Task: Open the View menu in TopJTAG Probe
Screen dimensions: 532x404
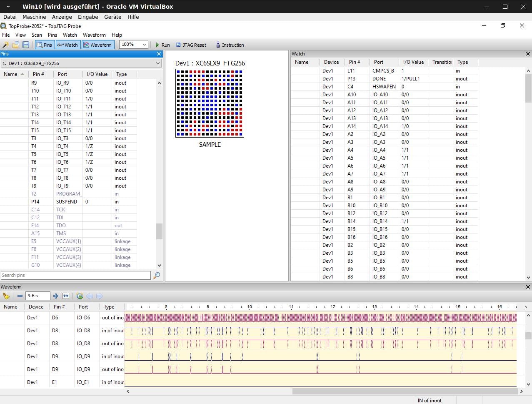Action: [x=20, y=35]
